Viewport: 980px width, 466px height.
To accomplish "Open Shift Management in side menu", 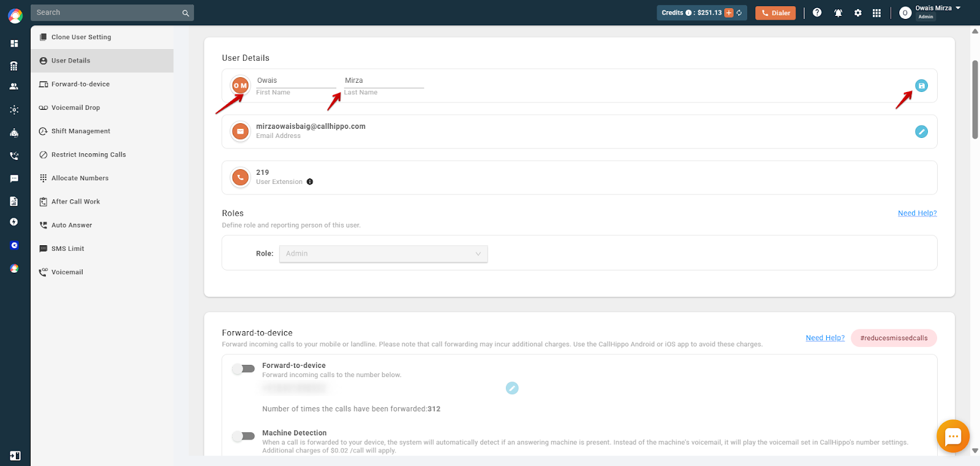I will (x=102, y=131).
